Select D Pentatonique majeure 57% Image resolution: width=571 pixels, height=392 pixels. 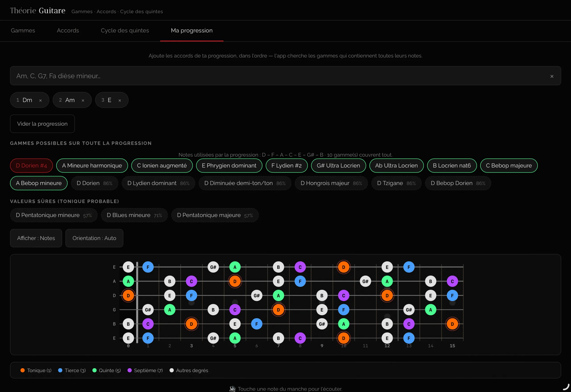[x=215, y=215]
